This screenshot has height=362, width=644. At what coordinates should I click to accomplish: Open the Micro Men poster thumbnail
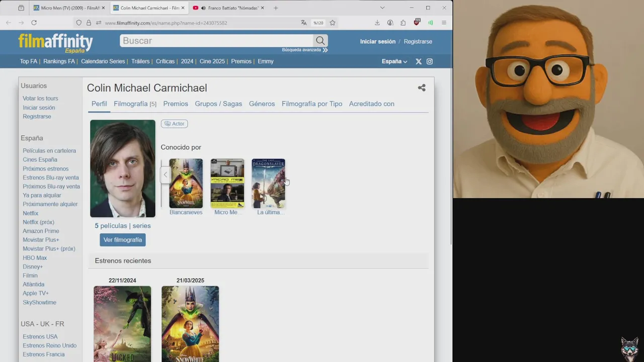(227, 184)
